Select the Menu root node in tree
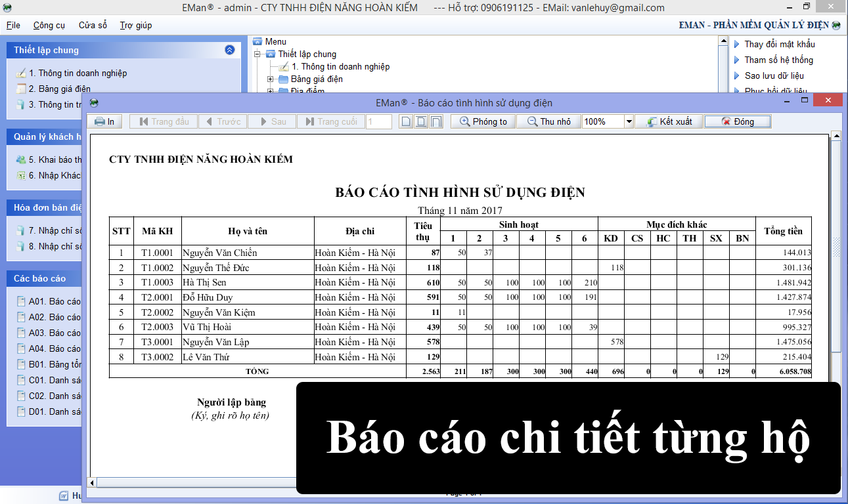The width and height of the screenshot is (848, 504). [x=275, y=41]
